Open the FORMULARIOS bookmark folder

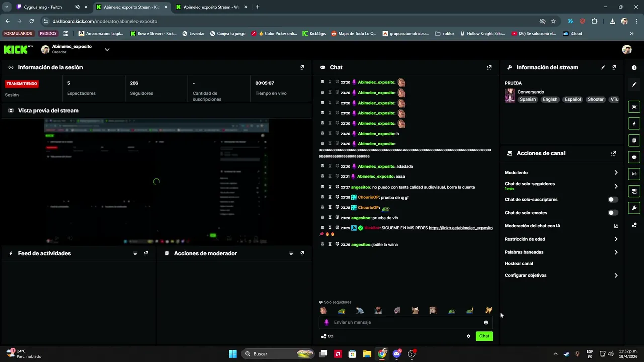click(18, 34)
